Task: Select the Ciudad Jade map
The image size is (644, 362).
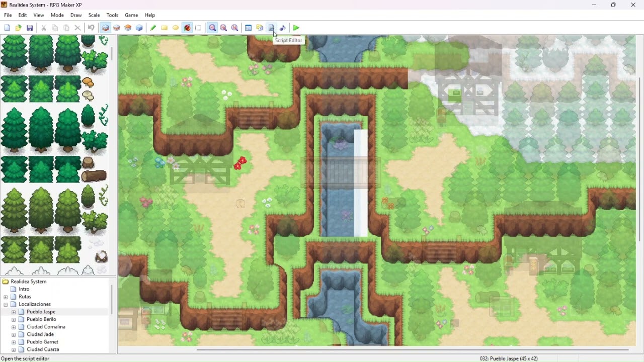Action: [40, 334]
